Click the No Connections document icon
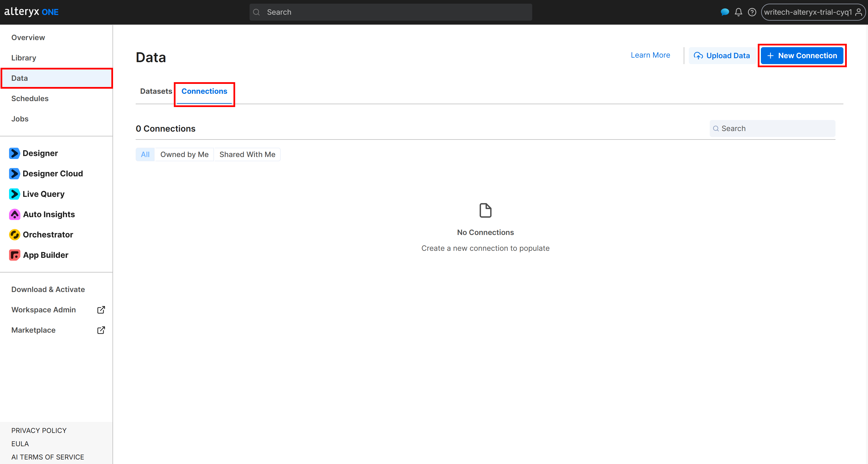The height and width of the screenshot is (464, 868). point(485,210)
